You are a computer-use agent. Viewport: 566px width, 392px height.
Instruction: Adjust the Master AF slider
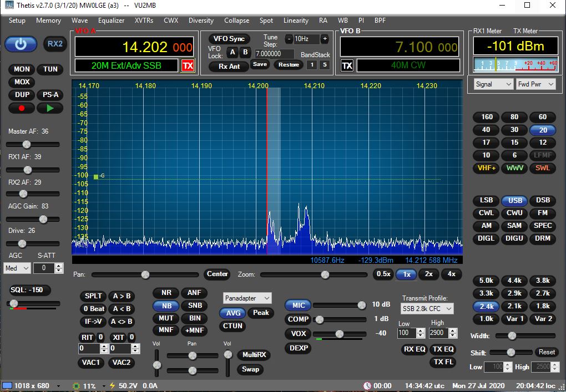(x=33, y=145)
